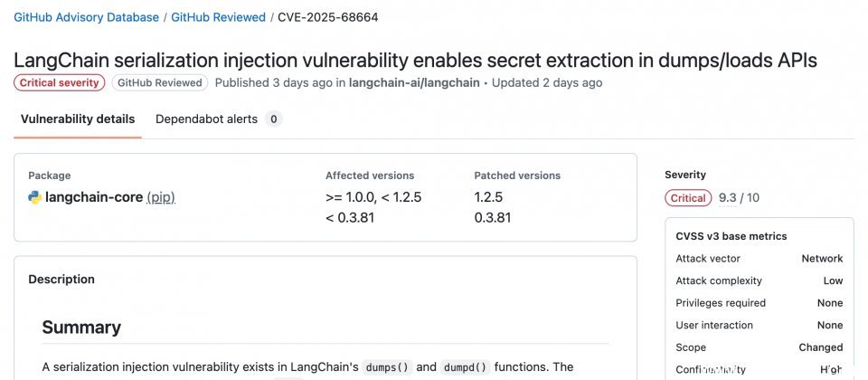Switch to the Vulnerability details tab
868x380 pixels.
pyautogui.click(x=78, y=119)
